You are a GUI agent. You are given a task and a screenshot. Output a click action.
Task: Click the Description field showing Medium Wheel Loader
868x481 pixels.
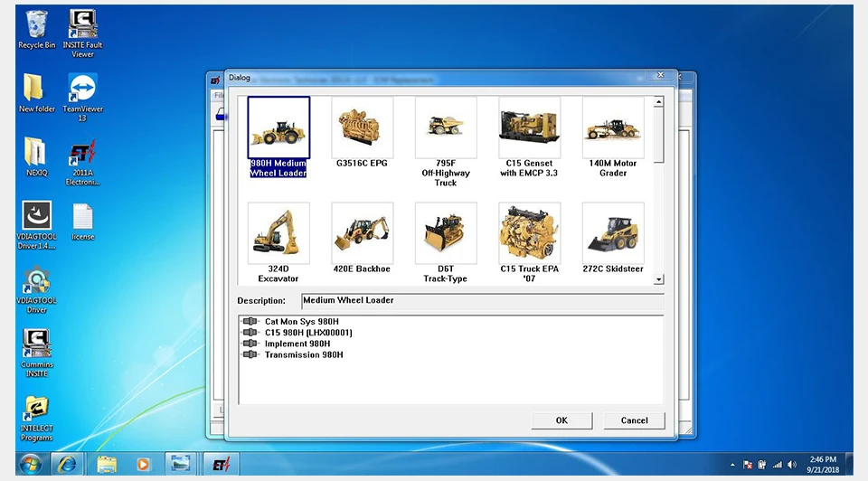[x=483, y=300]
